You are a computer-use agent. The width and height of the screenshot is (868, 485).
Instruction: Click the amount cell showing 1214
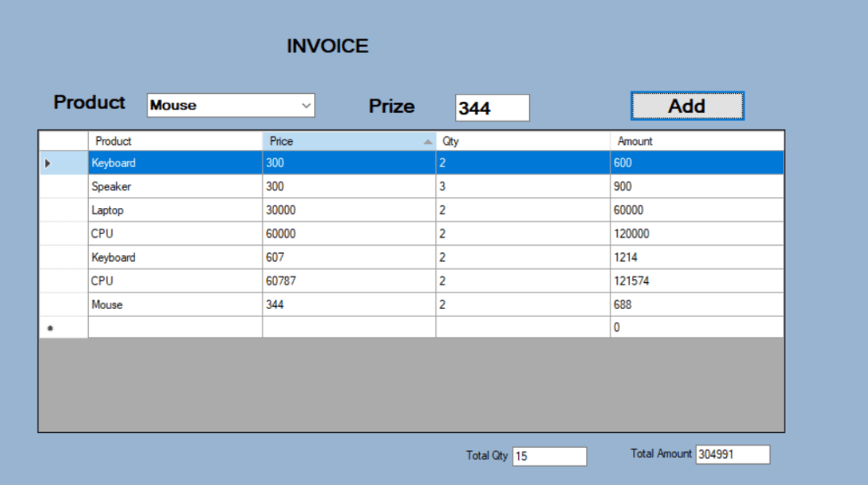pyautogui.click(x=696, y=257)
